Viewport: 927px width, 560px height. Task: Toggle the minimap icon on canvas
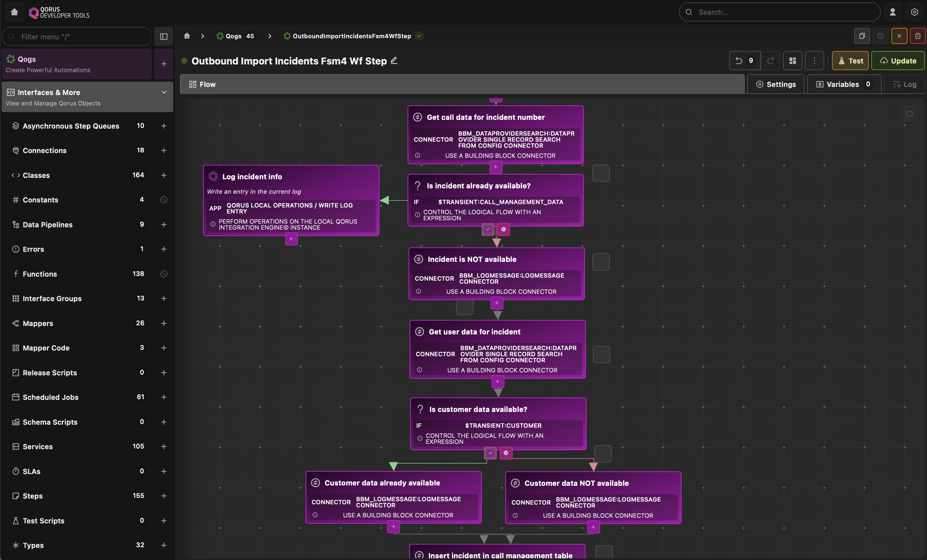909,114
